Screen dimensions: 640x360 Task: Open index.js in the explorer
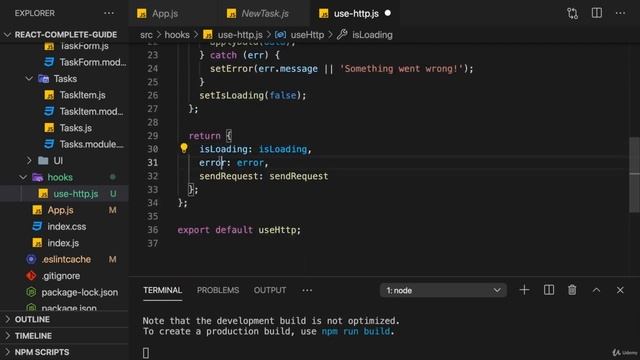click(x=63, y=243)
